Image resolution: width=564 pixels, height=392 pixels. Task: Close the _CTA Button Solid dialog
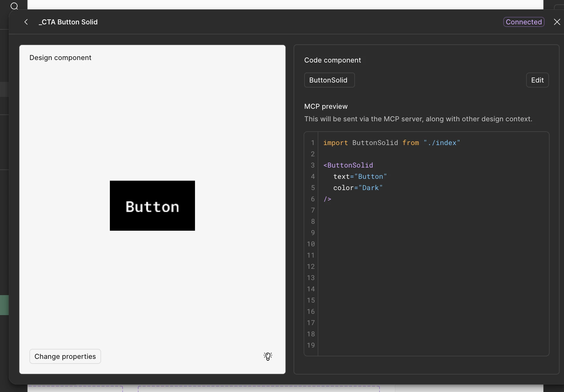tap(557, 22)
